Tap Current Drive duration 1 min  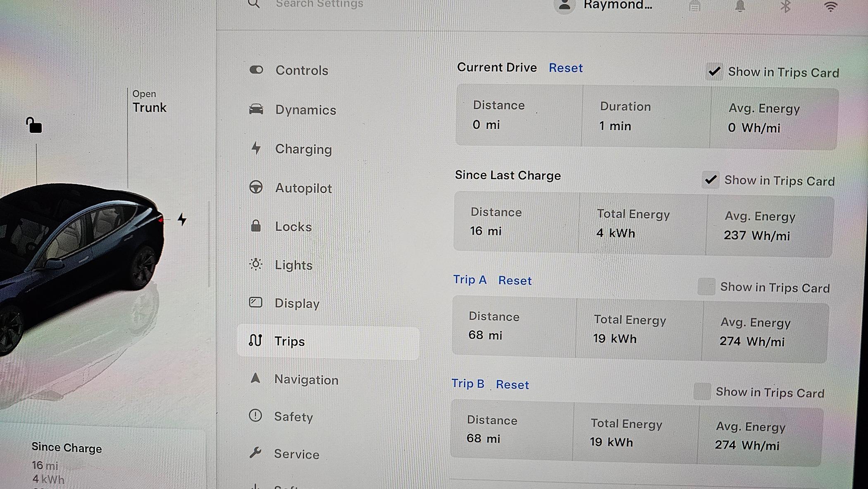(615, 126)
